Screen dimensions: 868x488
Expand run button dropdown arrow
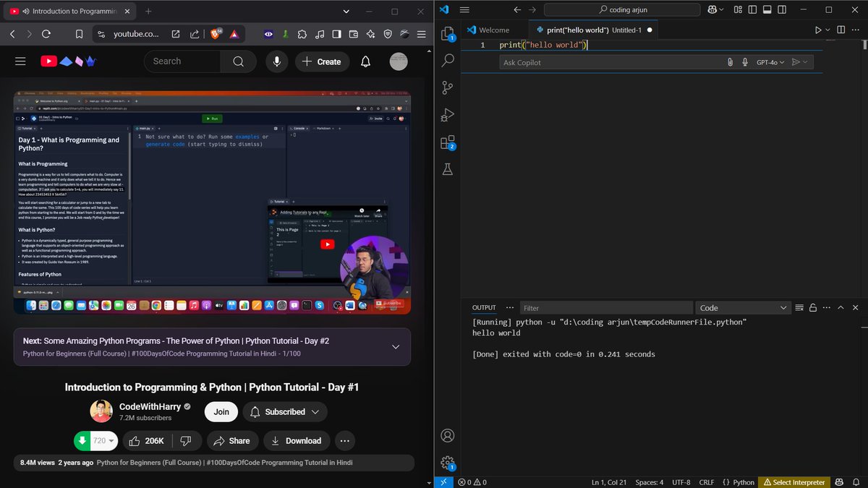(x=828, y=30)
